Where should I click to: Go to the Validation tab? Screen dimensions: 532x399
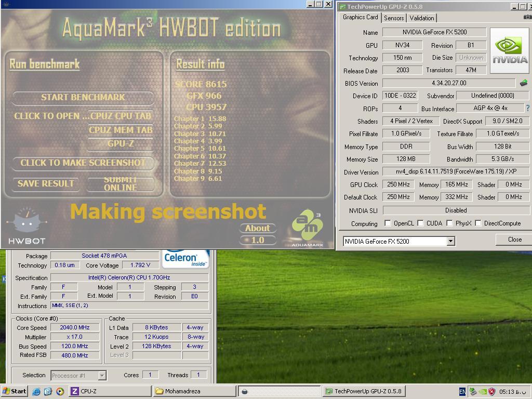[422, 18]
